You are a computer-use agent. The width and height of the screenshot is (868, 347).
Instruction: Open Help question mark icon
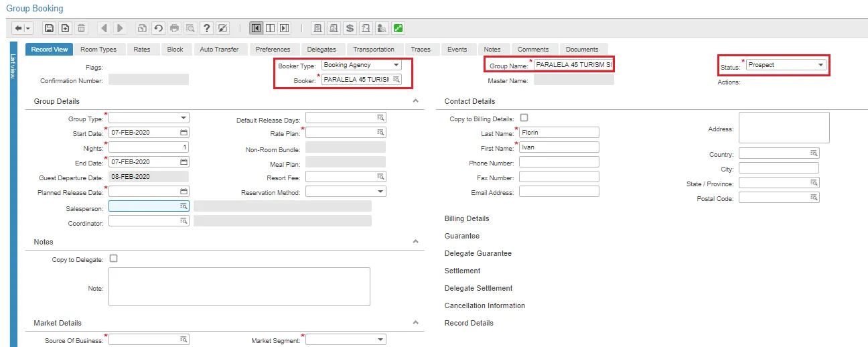207,28
